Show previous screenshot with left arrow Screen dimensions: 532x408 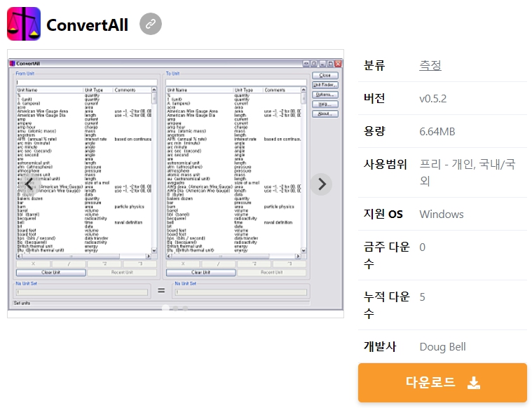coord(29,184)
